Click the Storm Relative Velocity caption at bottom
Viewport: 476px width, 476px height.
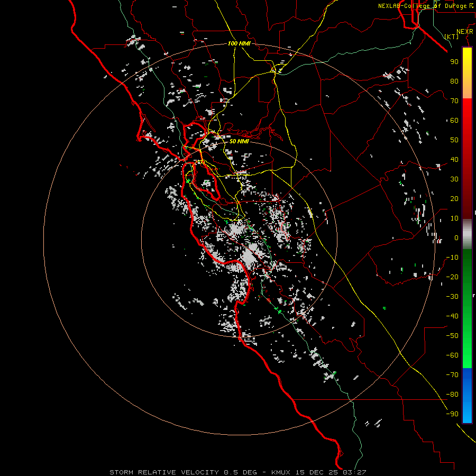pos(237,472)
